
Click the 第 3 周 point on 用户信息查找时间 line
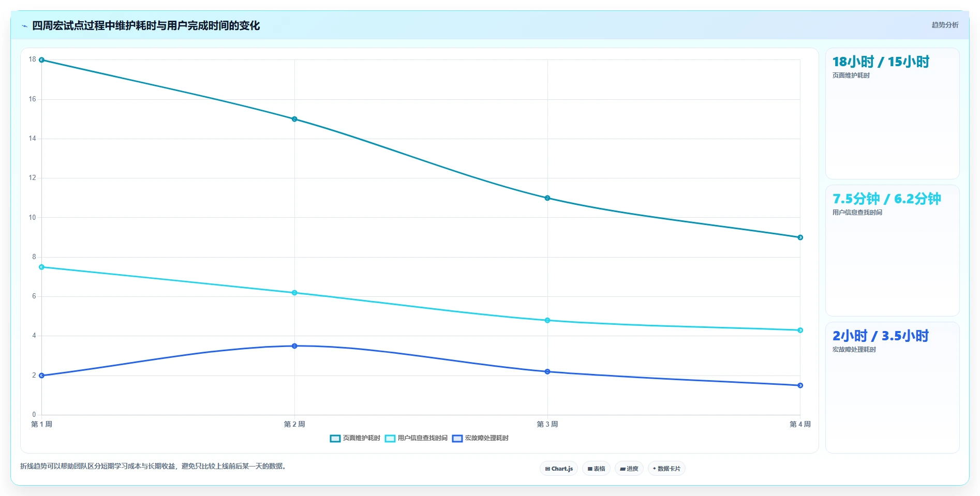(x=547, y=320)
